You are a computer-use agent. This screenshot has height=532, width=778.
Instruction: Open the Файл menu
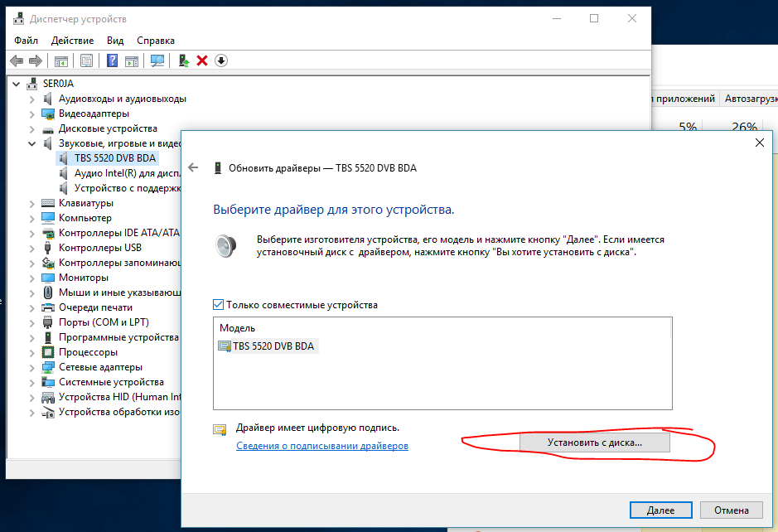point(26,41)
